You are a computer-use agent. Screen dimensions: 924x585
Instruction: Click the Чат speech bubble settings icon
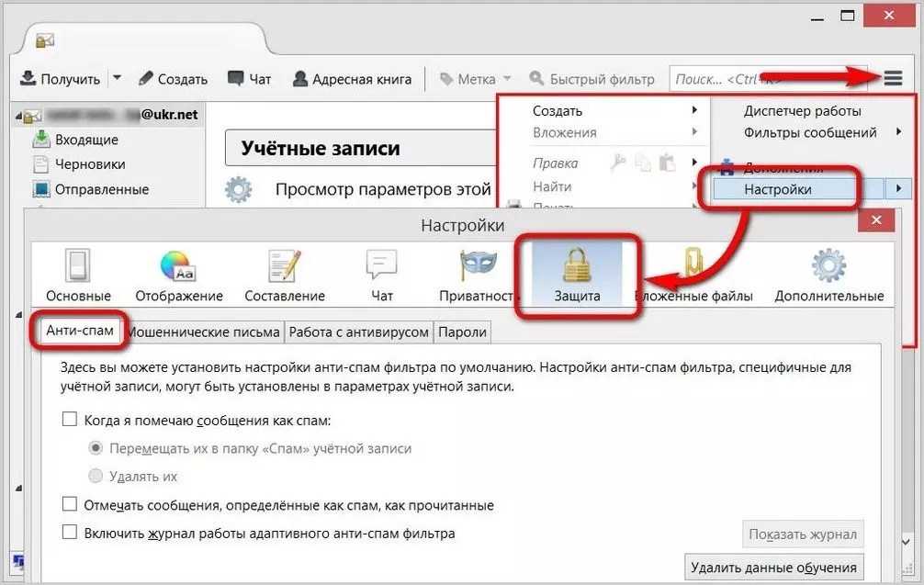pyautogui.click(x=381, y=266)
